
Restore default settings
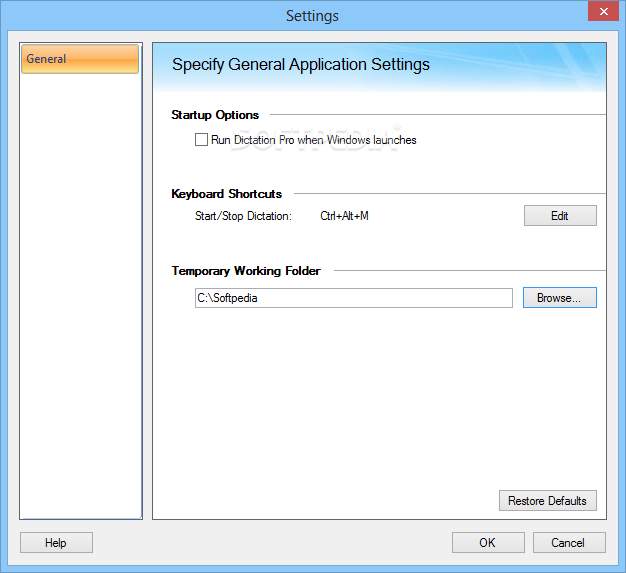point(548,501)
